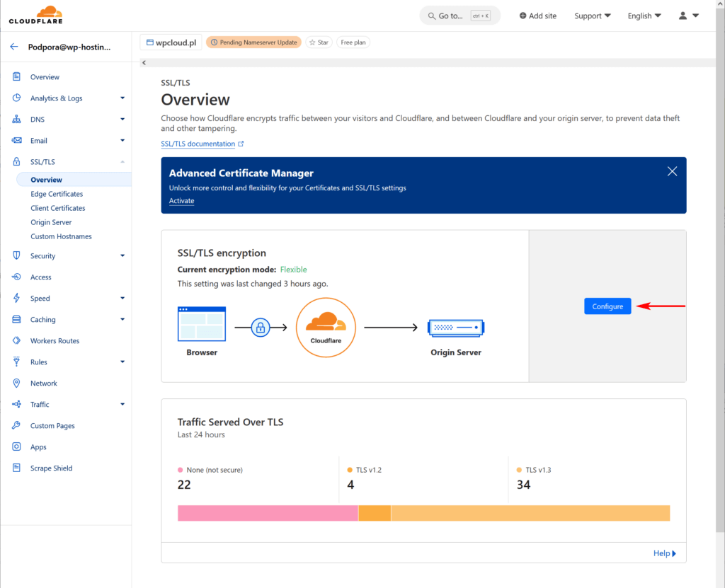Click the Custom Pages wrench icon
The width and height of the screenshot is (725, 588).
pyautogui.click(x=16, y=425)
